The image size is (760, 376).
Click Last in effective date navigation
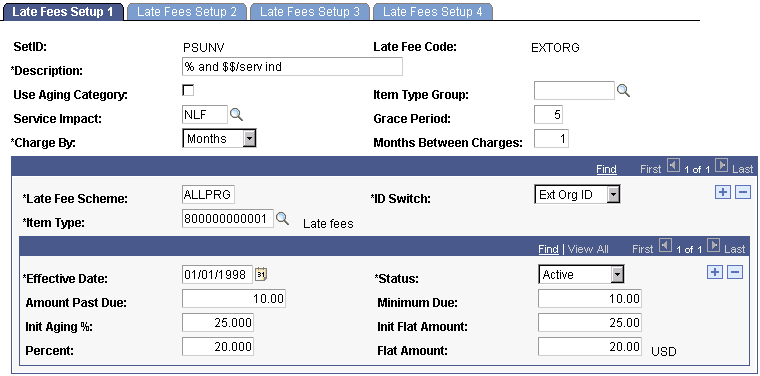[x=735, y=249]
